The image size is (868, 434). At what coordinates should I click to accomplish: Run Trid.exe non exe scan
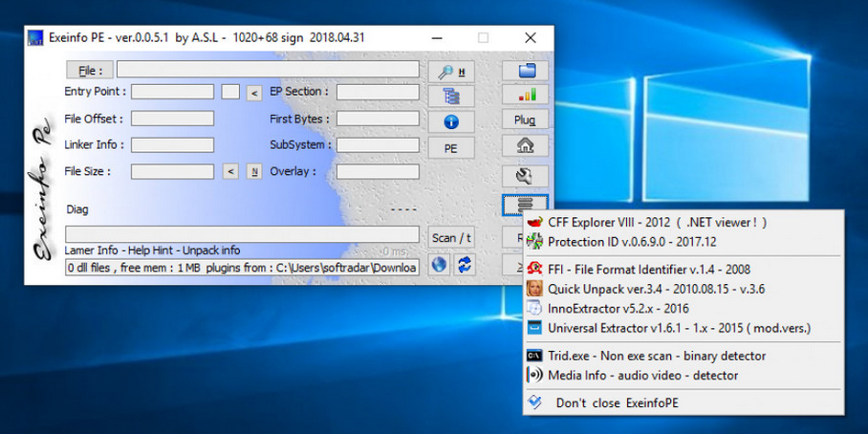pos(684,356)
